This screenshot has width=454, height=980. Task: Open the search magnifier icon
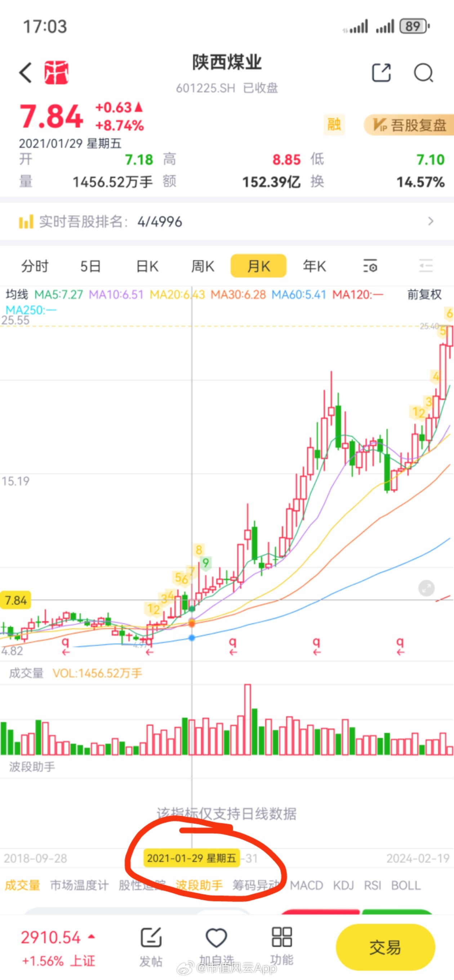424,72
